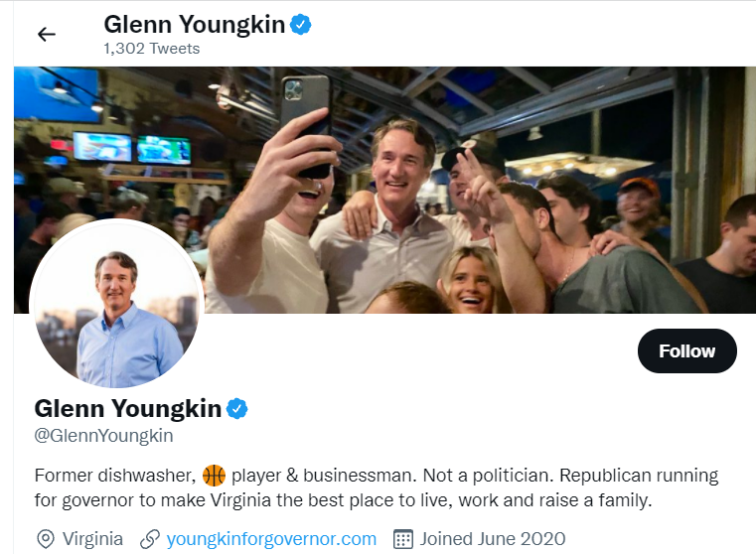Click the verified badge beside the profile name
This screenshot has height=554, width=756.
tap(237, 408)
